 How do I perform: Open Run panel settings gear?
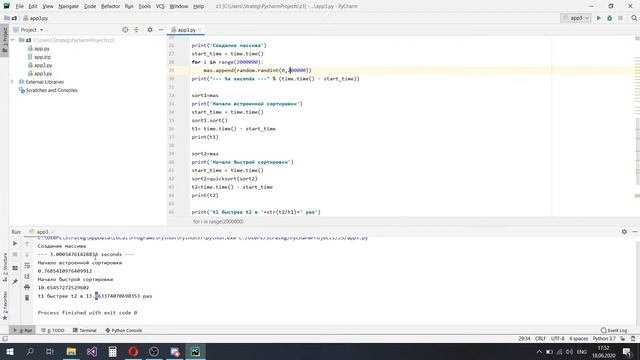tap(624, 231)
